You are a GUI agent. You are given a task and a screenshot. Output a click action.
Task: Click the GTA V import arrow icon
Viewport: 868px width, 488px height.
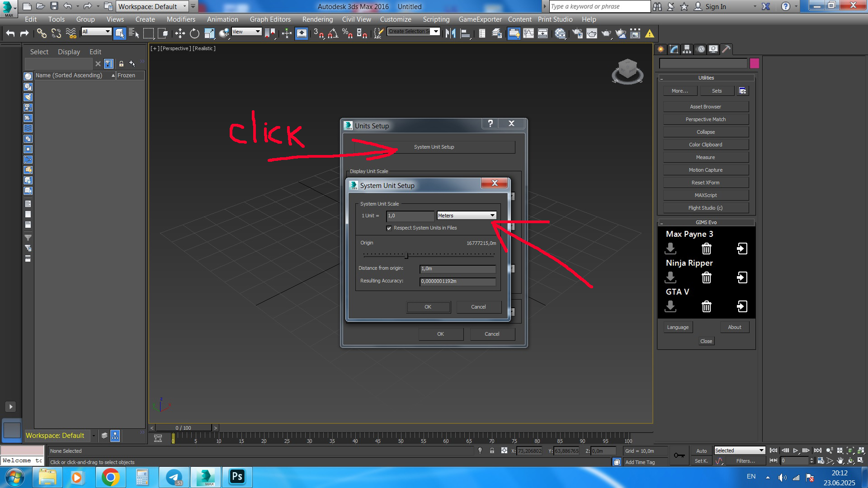coord(742,306)
